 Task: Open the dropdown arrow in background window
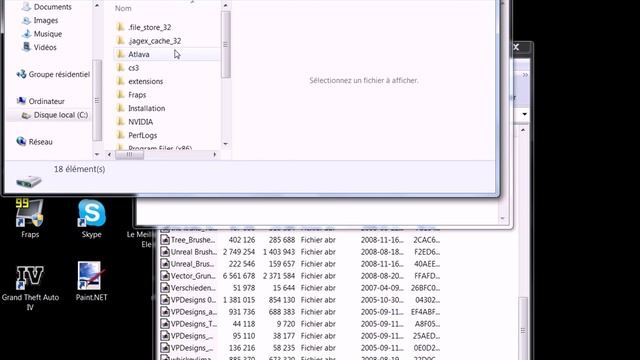coord(524,114)
